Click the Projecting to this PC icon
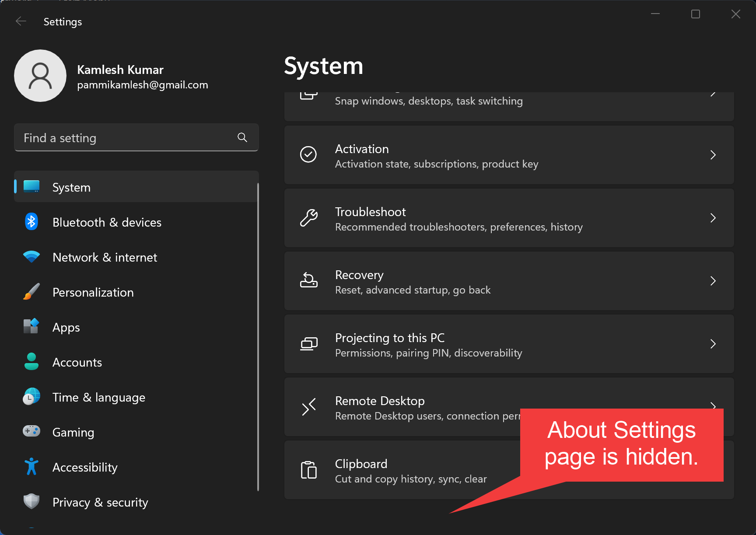This screenshot has width=756, height=535. pyautogui.click(x=308, y=343)
